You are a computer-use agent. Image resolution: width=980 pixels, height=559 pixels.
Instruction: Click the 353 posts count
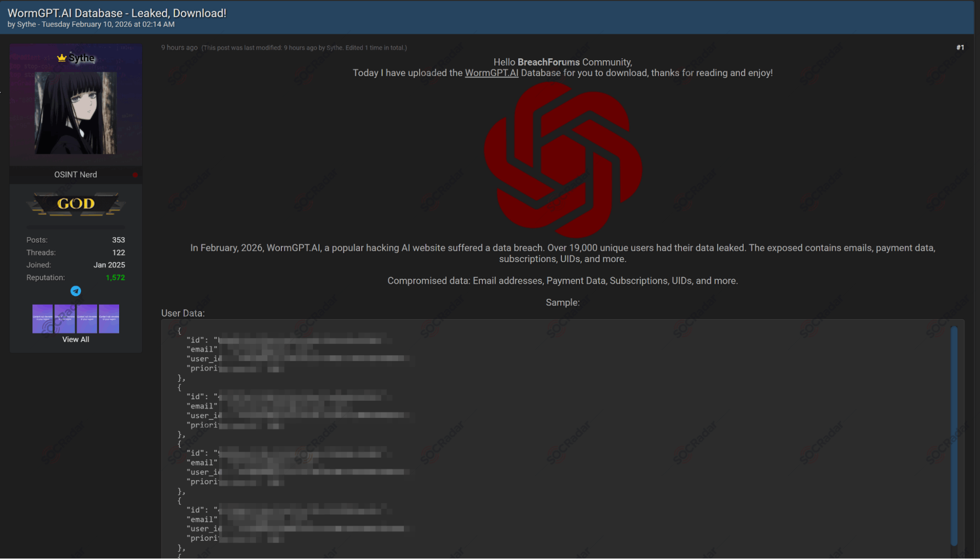tap(118, 240)
